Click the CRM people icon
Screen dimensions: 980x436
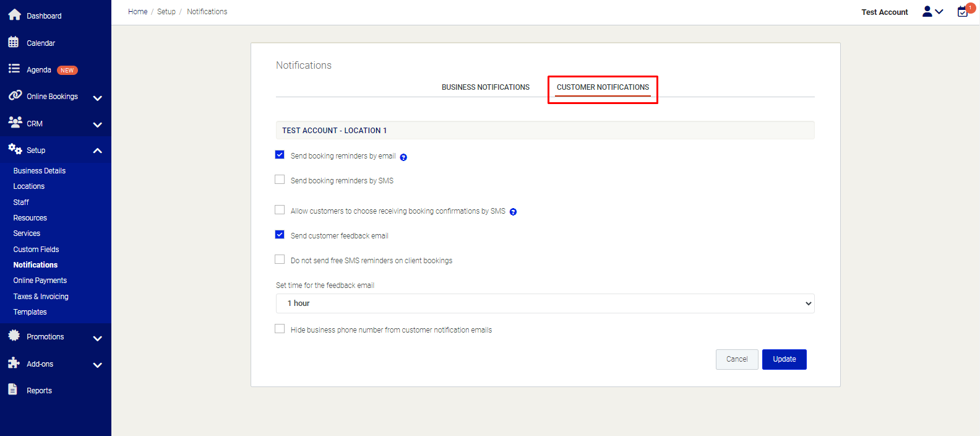[x=15, y=122]
